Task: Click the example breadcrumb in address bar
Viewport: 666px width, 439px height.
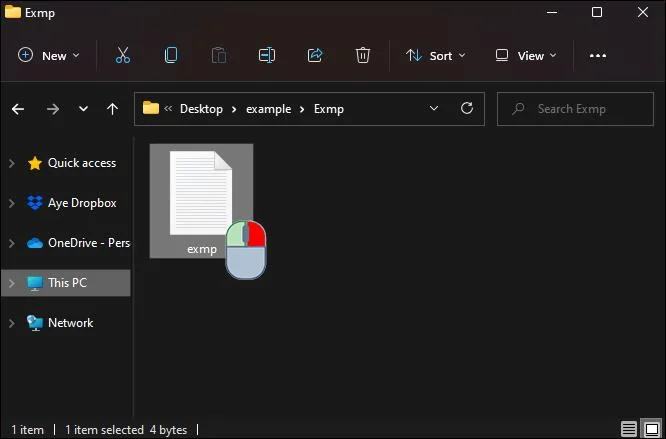Action: 268,109
